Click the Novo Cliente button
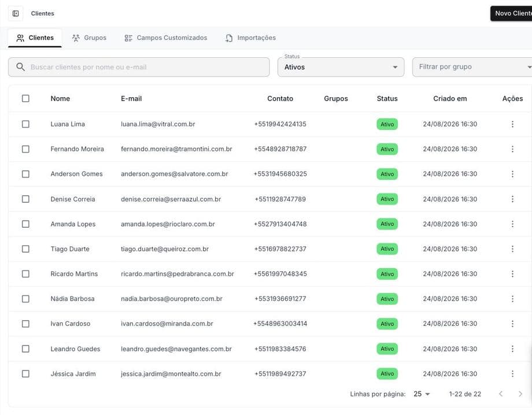This screenshot has width=532, height=415. [511, 13]
